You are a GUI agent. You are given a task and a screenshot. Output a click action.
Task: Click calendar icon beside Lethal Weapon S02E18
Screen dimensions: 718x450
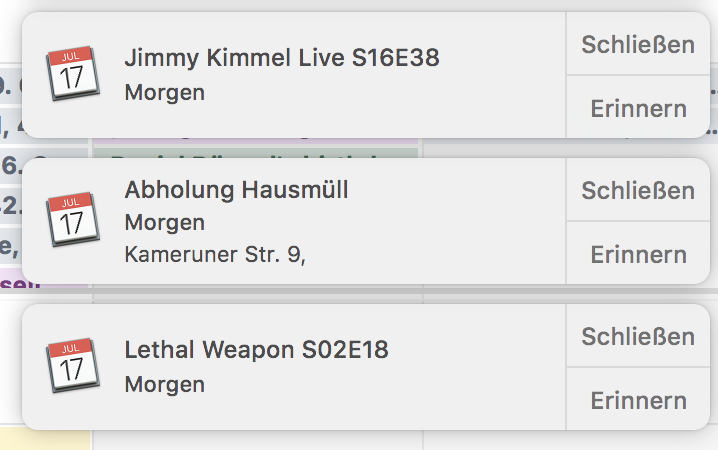tap(72, 366)
